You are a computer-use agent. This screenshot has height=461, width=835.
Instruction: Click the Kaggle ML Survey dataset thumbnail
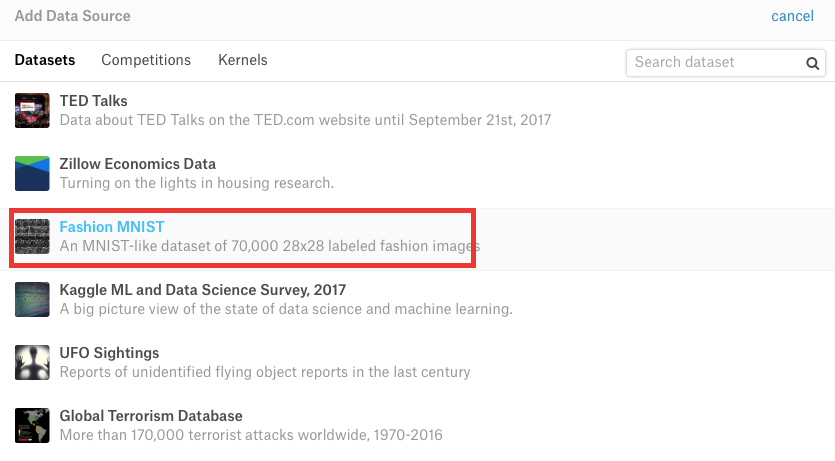coord(32,299)
